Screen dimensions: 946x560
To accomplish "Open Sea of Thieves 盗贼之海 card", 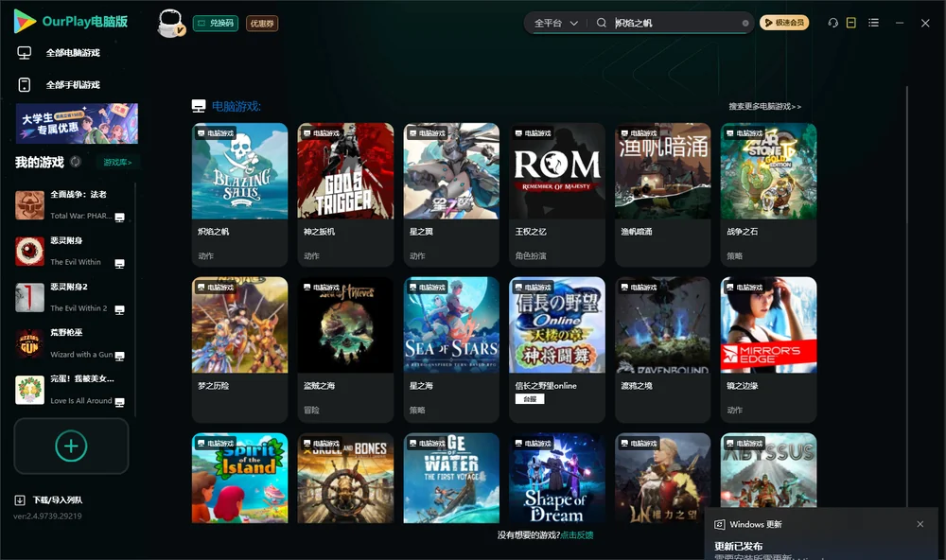I will 345,349.
